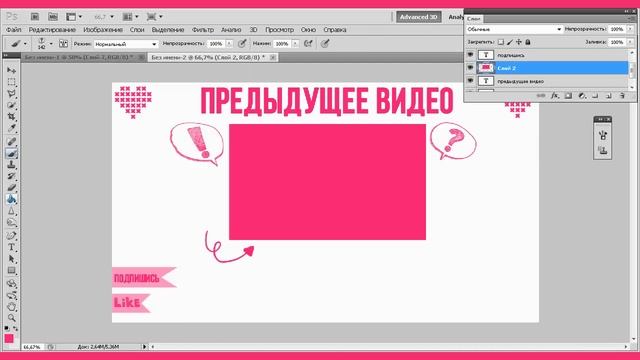This screenshot has height=360, width=640.
Task: Select the Type tool in the toolbox
Action: pos(11,247)
